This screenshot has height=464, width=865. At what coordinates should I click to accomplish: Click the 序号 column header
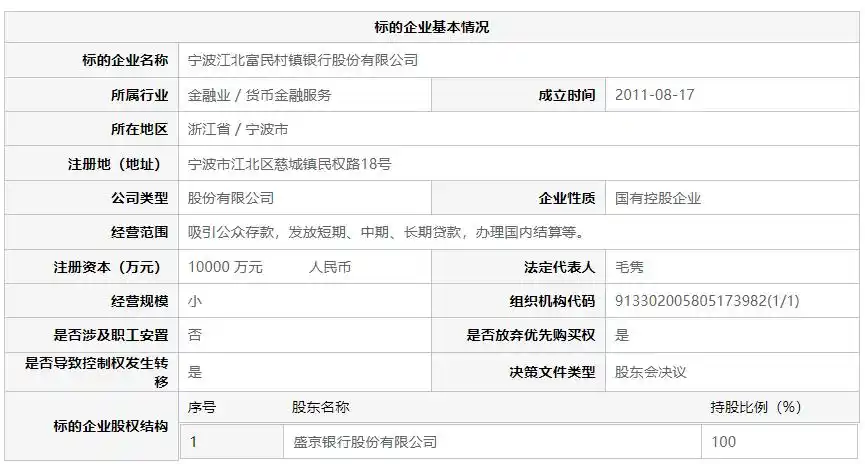point(202,408)
